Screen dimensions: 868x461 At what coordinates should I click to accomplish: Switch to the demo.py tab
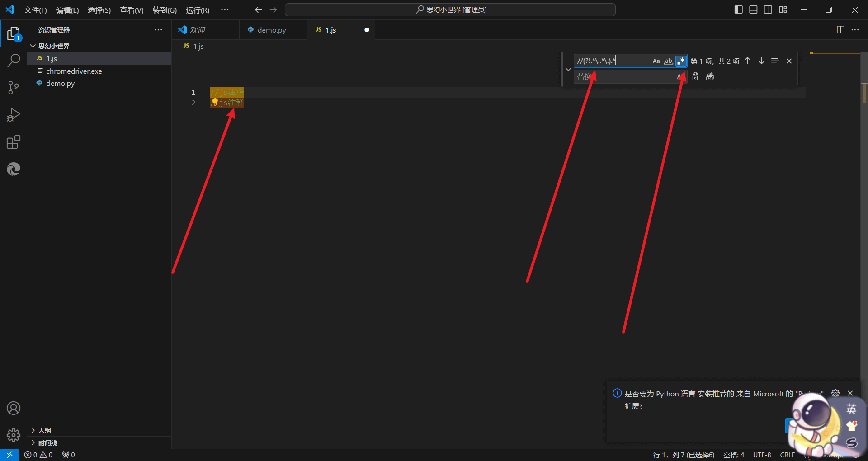click(271, 30)
